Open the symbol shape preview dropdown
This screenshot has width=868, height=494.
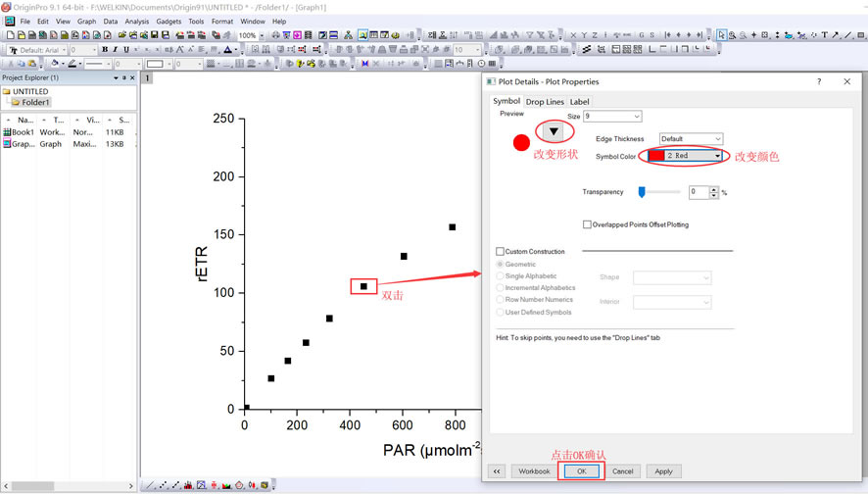[554, 131]
